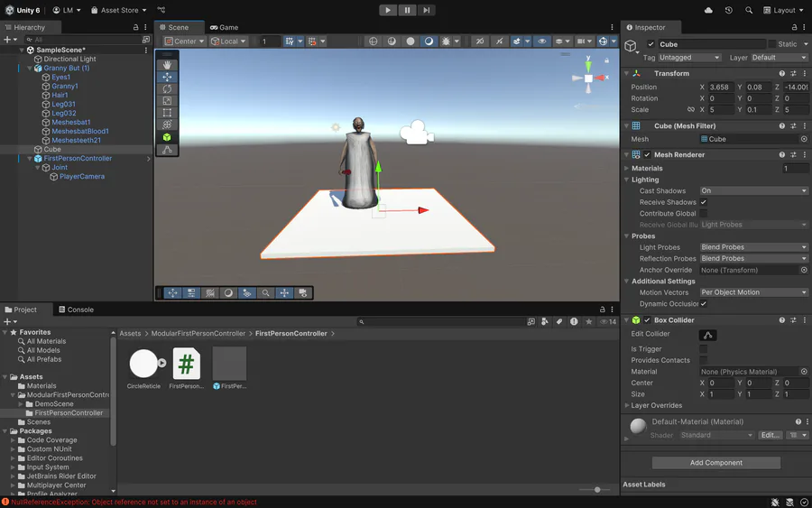Open Version Control icon in top bar

click(161, 10)
